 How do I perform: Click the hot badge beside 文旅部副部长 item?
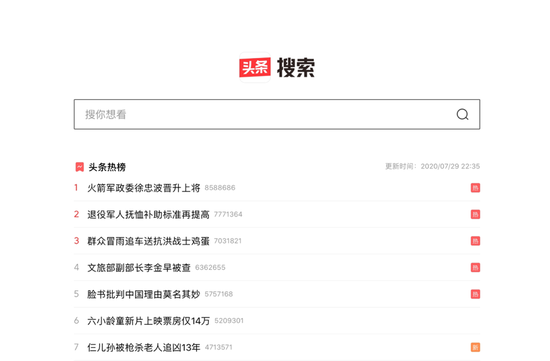[475, 268]
